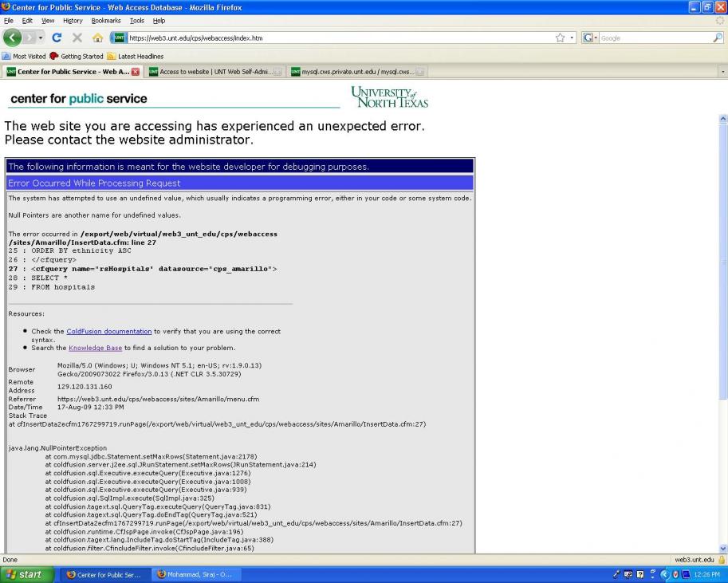Image resolution: width=728 pixels, height=583 pixels.
Task: Open the Tools menu
Action: [137, 21]
